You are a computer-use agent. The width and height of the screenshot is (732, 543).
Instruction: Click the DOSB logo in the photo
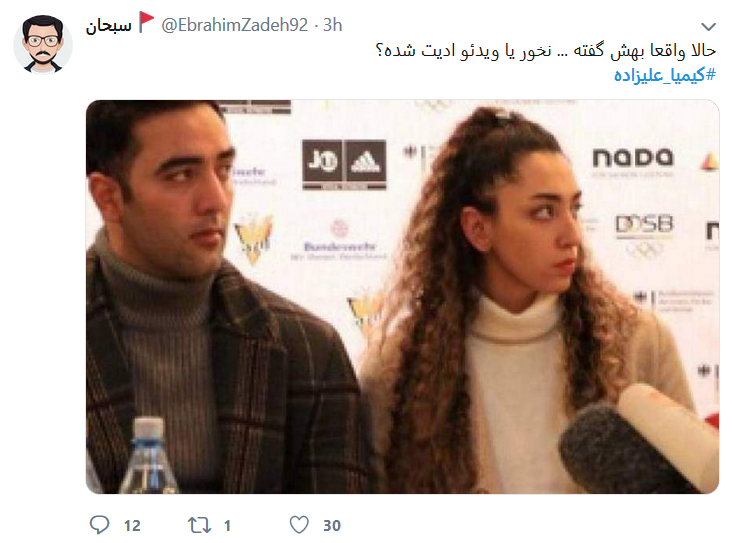pos(645,225)
